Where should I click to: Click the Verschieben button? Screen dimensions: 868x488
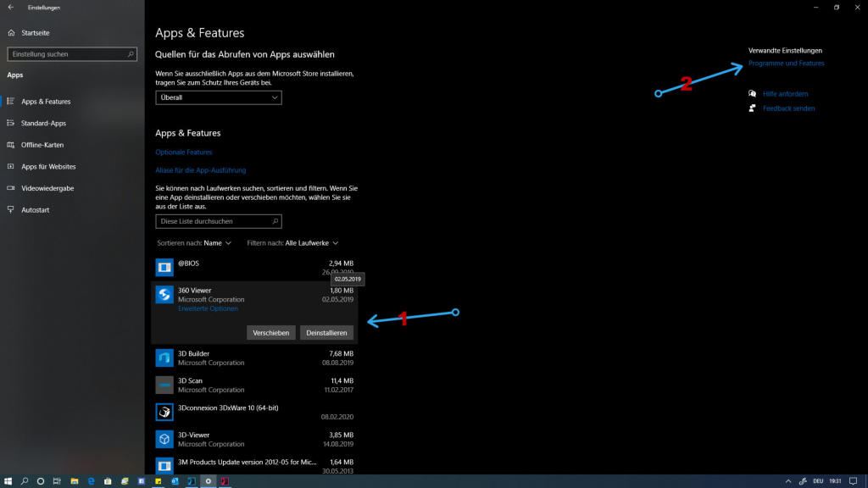tap(271, 332)
